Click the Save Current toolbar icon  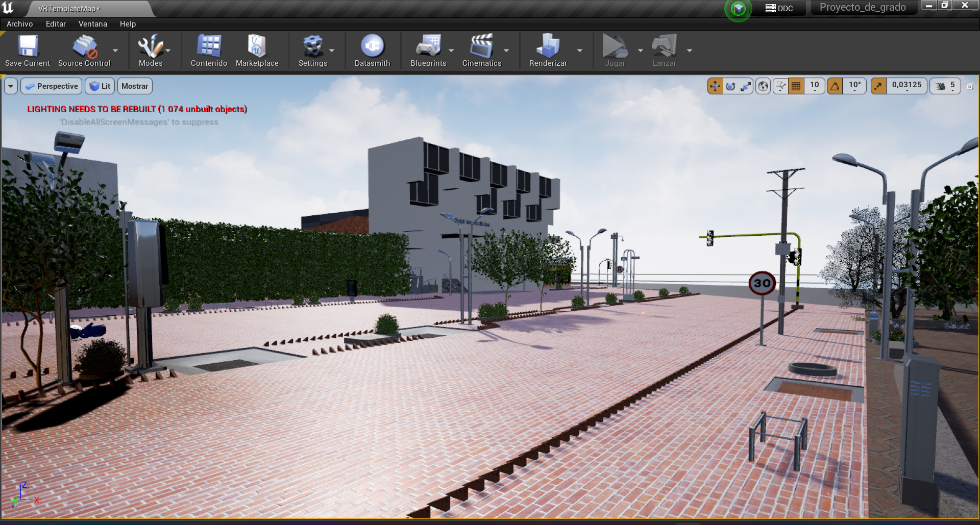pyautogui.click(x=28, y=51)
